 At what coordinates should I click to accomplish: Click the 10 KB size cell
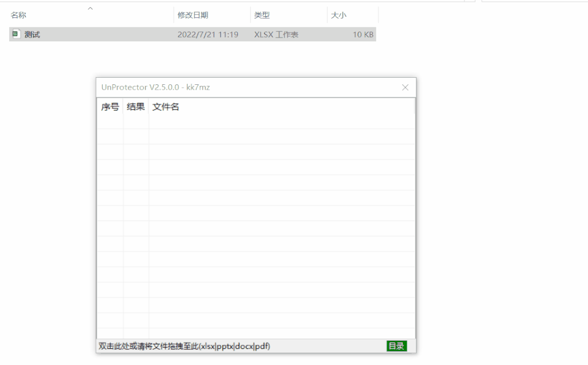click(x=363, y=35)
